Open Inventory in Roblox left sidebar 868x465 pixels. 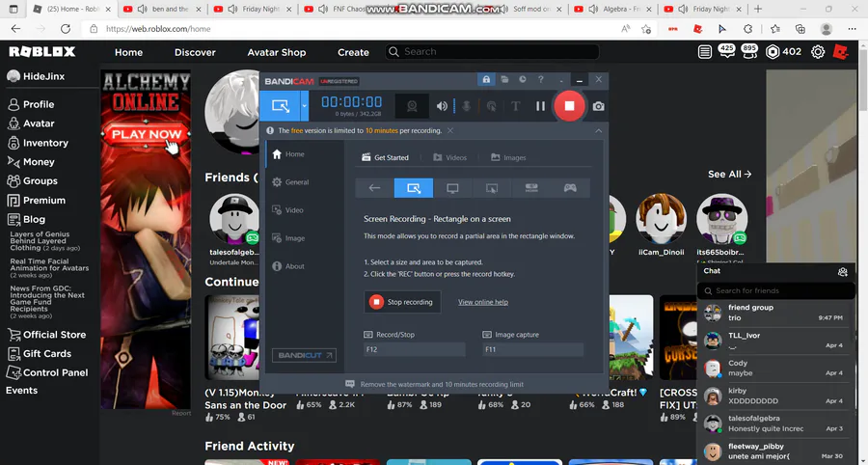tap(38, 143)
